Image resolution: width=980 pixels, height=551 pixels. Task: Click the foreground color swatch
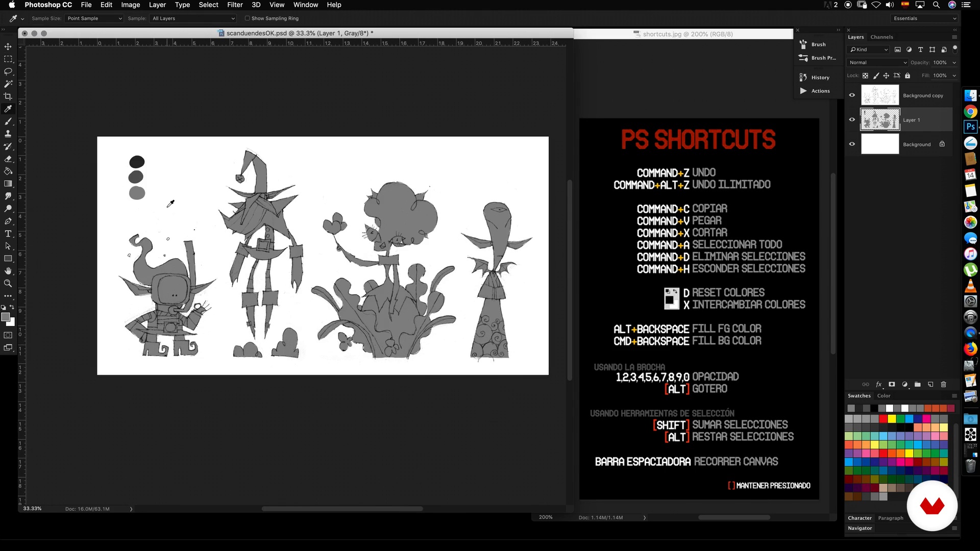[6, 317]
